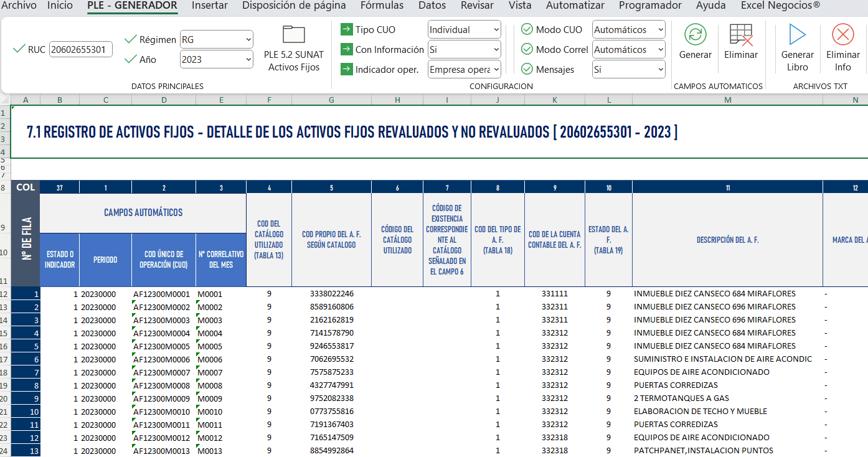Viewport: 868px width, 457px height.
Task: Switch to the Excel Negocios® tab
Action: (780, 6)
